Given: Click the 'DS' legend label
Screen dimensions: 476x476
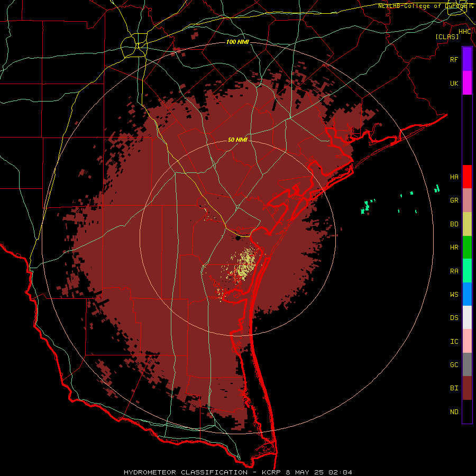Looking at the screenshot, I should [x=454, y=318].
